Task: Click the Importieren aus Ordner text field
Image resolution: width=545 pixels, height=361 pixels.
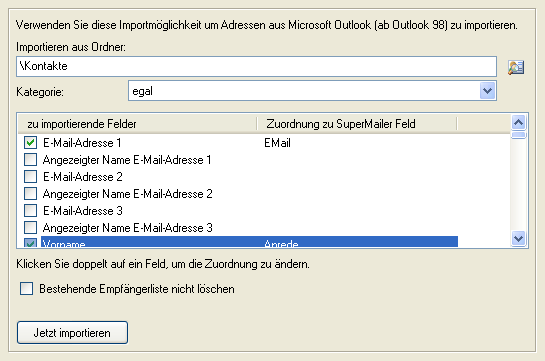Action: point(256,66)
